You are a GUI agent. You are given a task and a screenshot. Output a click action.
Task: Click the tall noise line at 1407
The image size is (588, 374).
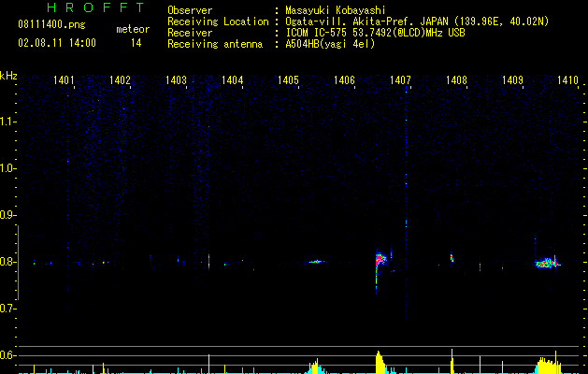click(406, 203)
